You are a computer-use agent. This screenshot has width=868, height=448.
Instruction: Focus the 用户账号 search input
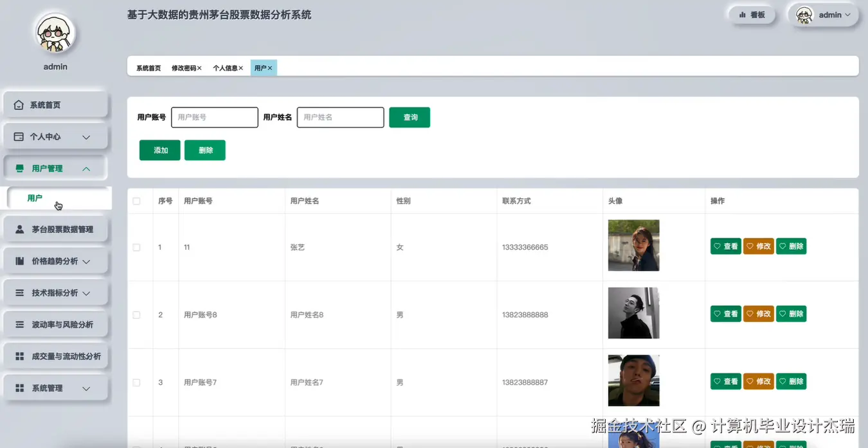click(x=215, y=117)
